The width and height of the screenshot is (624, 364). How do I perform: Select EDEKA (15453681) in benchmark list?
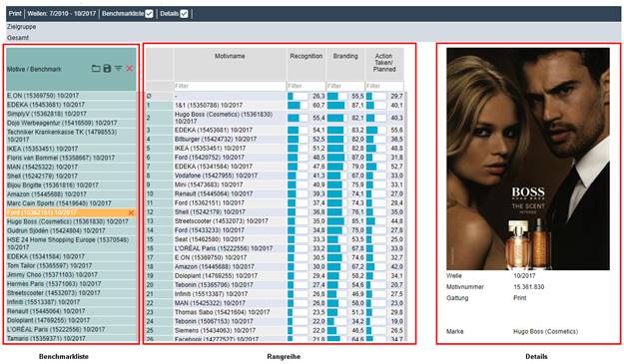(x=71, y=105)
